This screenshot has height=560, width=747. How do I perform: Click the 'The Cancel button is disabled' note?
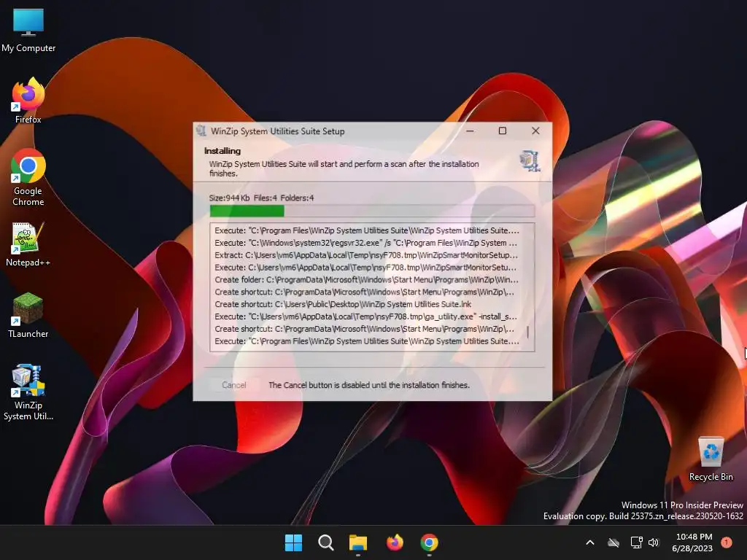tap(369, 385)
